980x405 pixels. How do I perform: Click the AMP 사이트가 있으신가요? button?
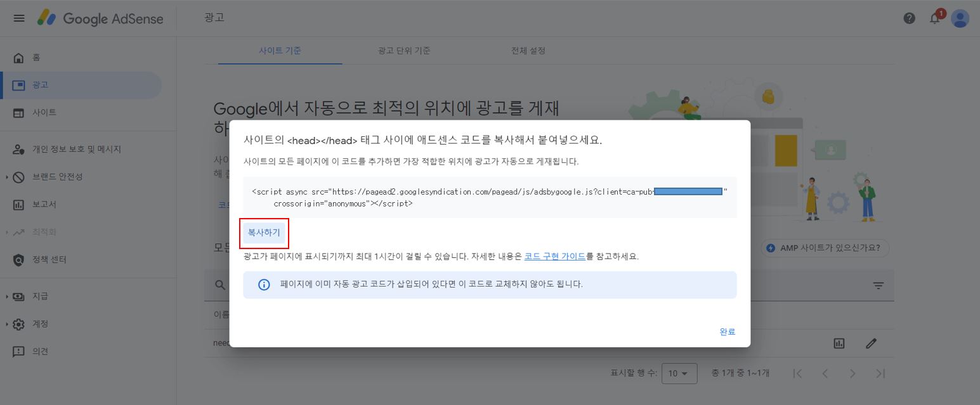coord(825,248)
